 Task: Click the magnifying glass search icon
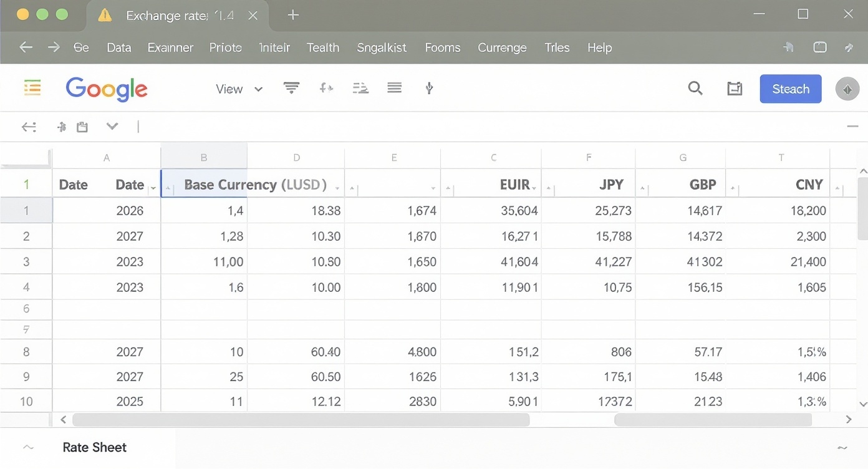click(695, 89)
